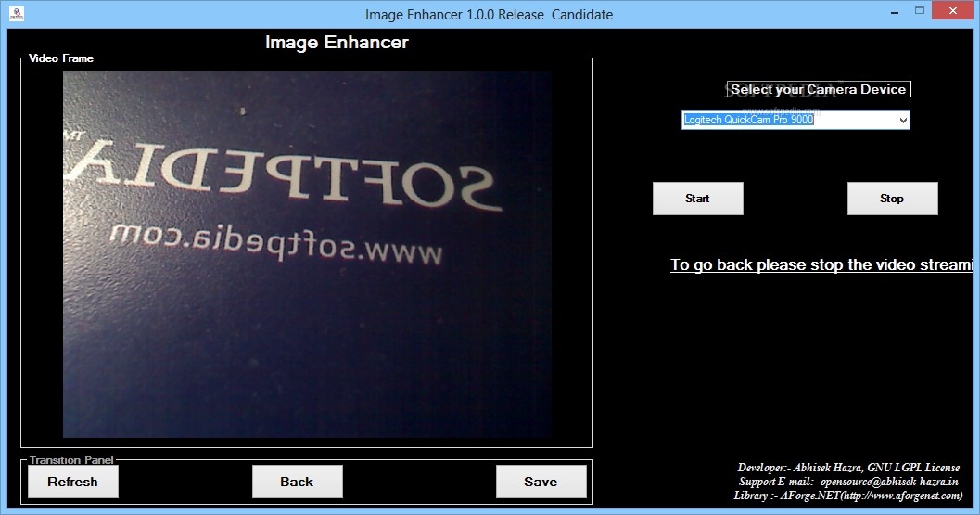Screen dimensions: 980x515
Task: Save the captured frame
Action: (541, 482)
